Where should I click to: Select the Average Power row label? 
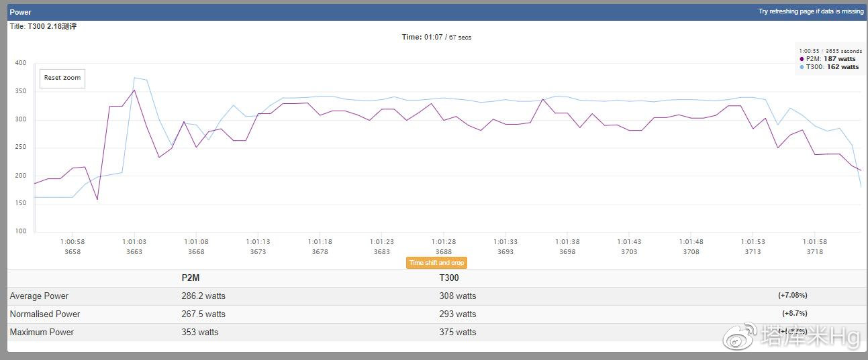pyautogui.click(x=39, y=296)
